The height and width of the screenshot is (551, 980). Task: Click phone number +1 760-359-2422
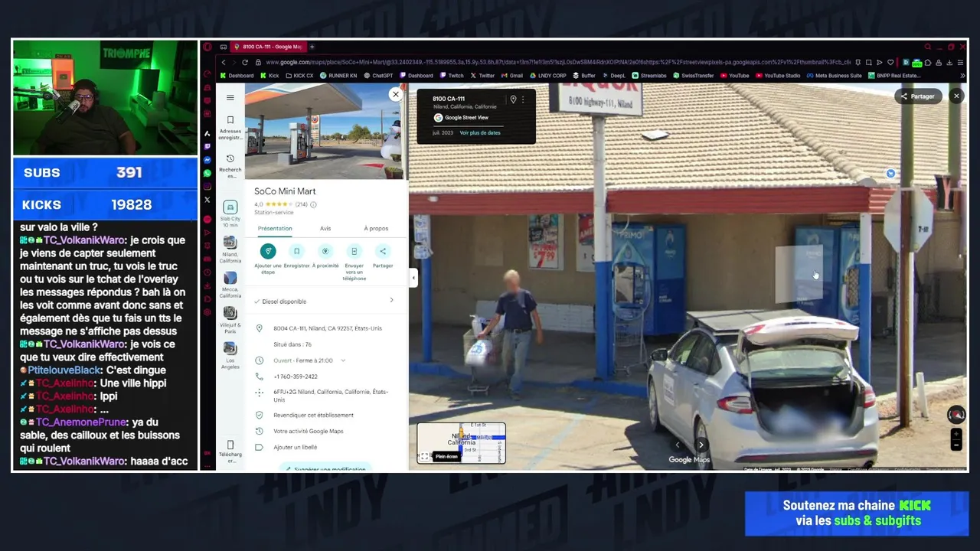point(296,377)
